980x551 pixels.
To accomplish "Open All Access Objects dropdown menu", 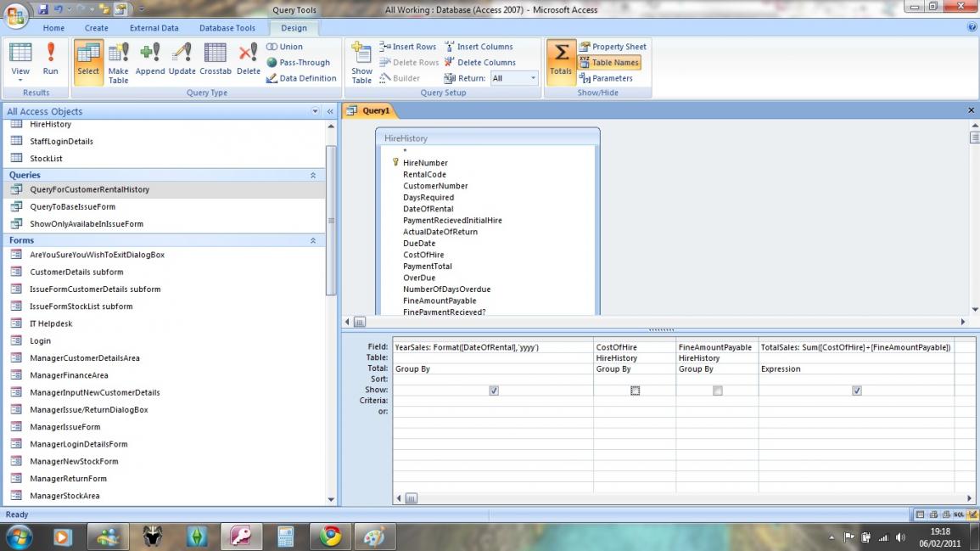I will 315,111.
